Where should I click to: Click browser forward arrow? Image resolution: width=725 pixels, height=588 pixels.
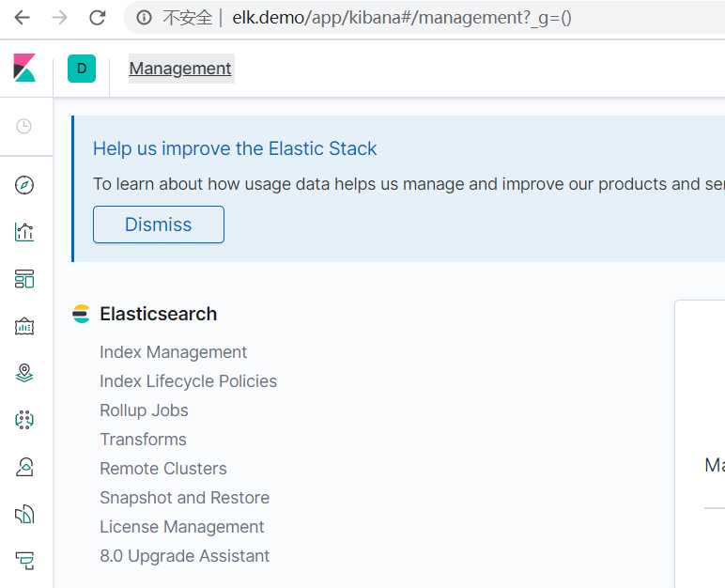coord(59,18)
